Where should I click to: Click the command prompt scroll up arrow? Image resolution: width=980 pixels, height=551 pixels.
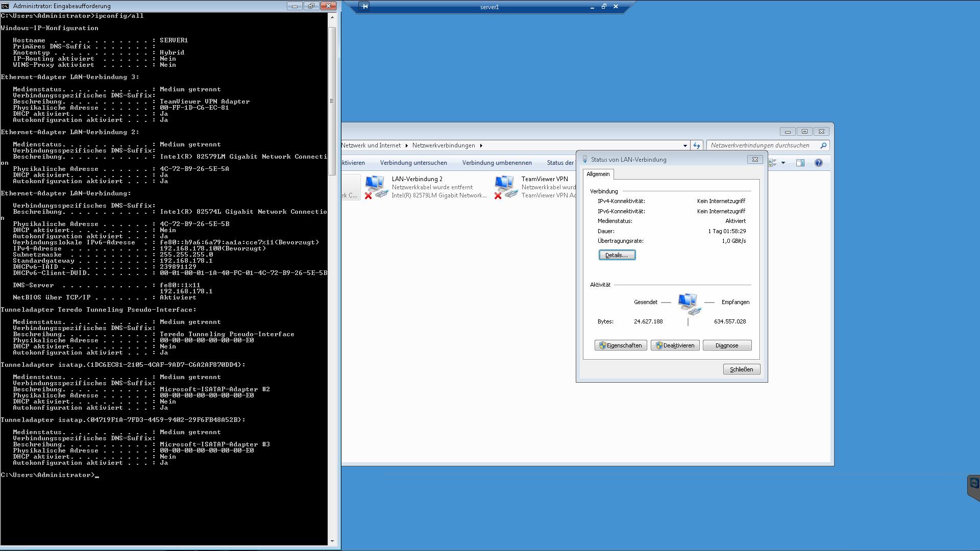332,17
